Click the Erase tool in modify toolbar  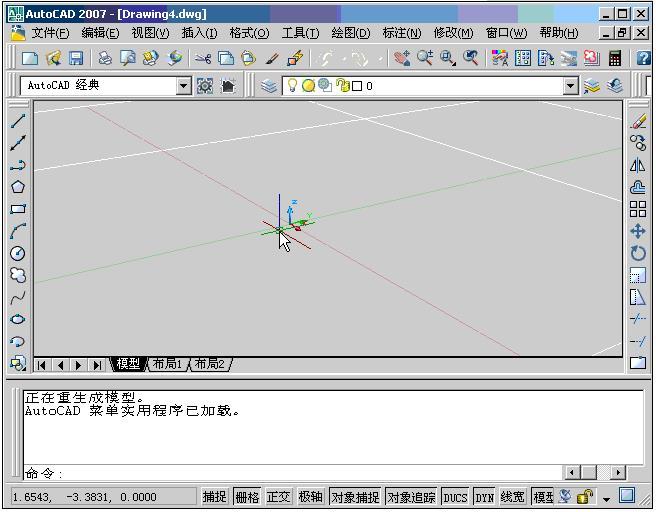click(638, 121)
